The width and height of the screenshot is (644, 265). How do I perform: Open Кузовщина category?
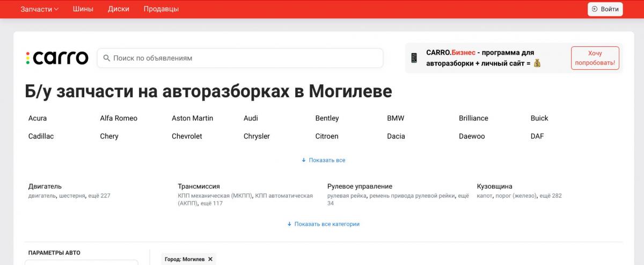click(494, 187)
